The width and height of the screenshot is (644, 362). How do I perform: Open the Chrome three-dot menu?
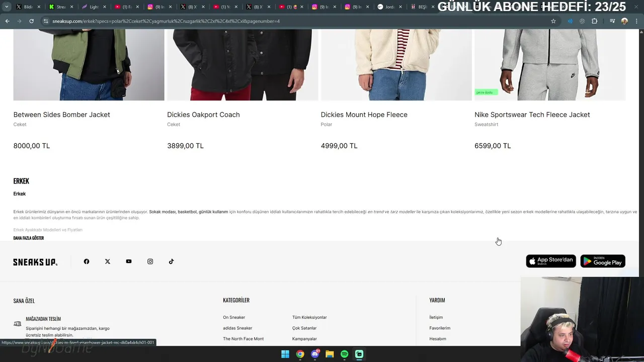point(636,21)
